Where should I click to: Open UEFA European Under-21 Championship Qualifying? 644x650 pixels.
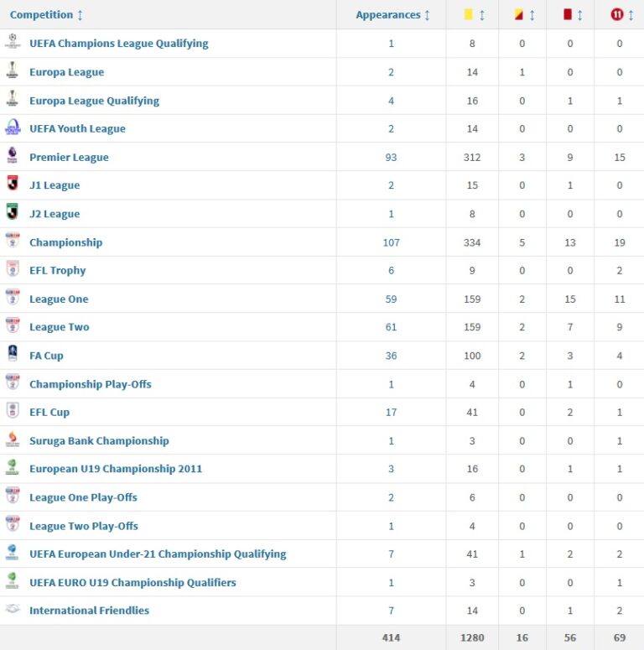pyautogui.click(x=158, y=554)
